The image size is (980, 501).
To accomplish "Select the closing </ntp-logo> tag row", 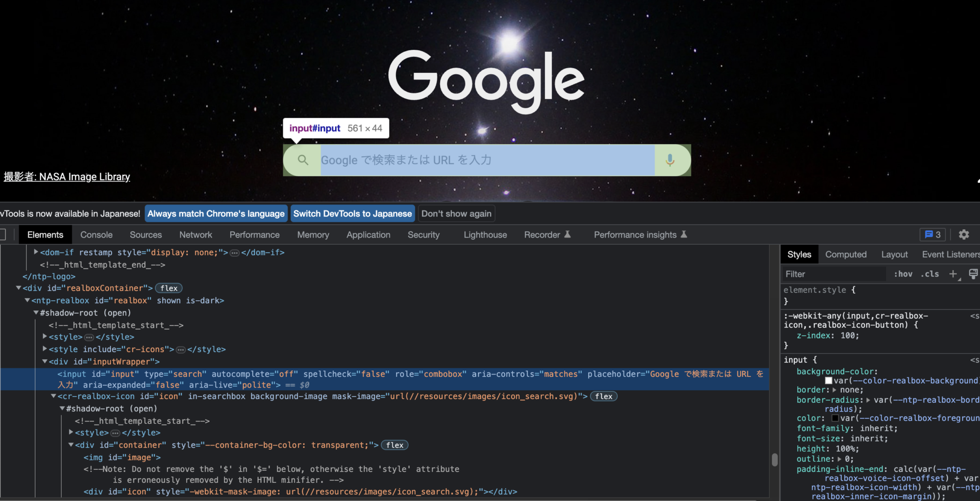I will click(x=49, y=276).
